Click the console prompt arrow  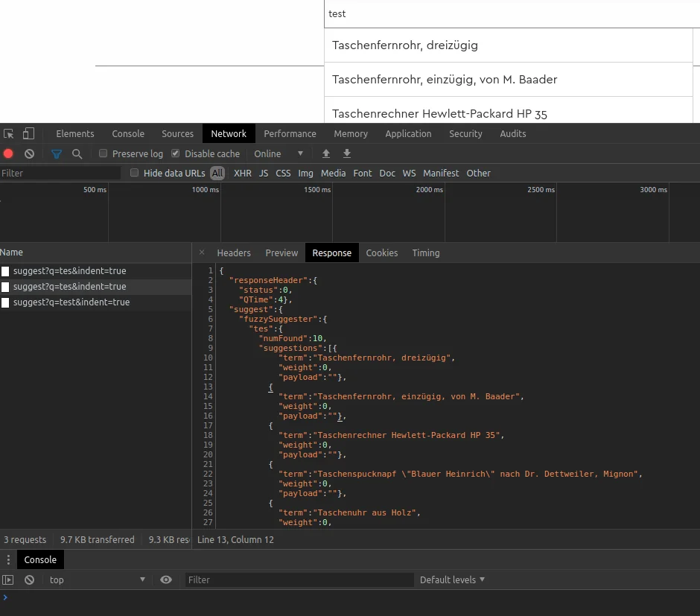point(5,597)
